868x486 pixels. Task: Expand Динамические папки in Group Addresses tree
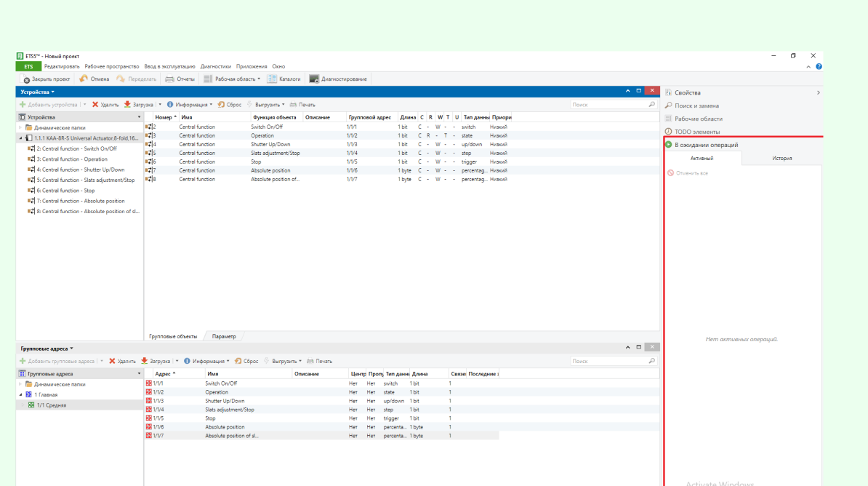coord(20,385)
